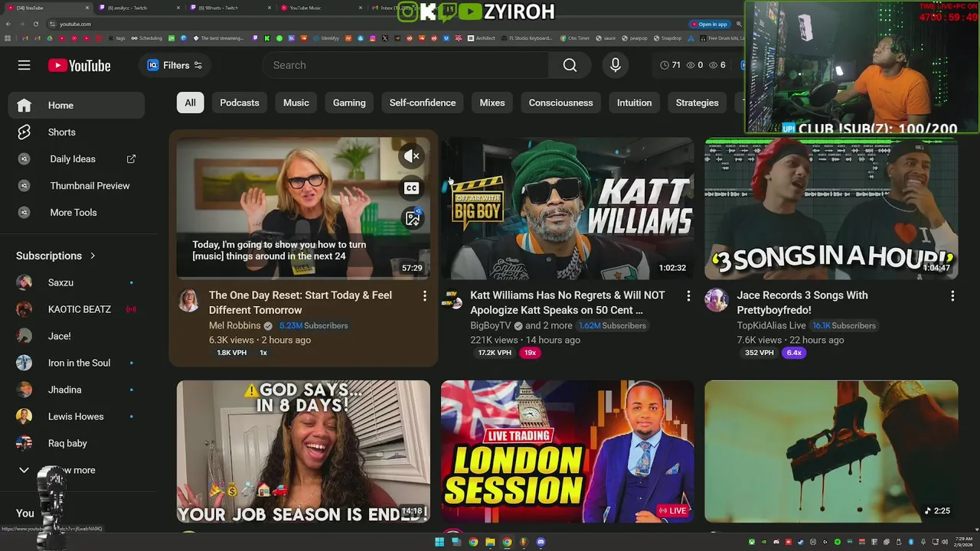Open dripping gun music video thumbnail
This screenshot has width=980, height=551.
(x=831, y=452)
